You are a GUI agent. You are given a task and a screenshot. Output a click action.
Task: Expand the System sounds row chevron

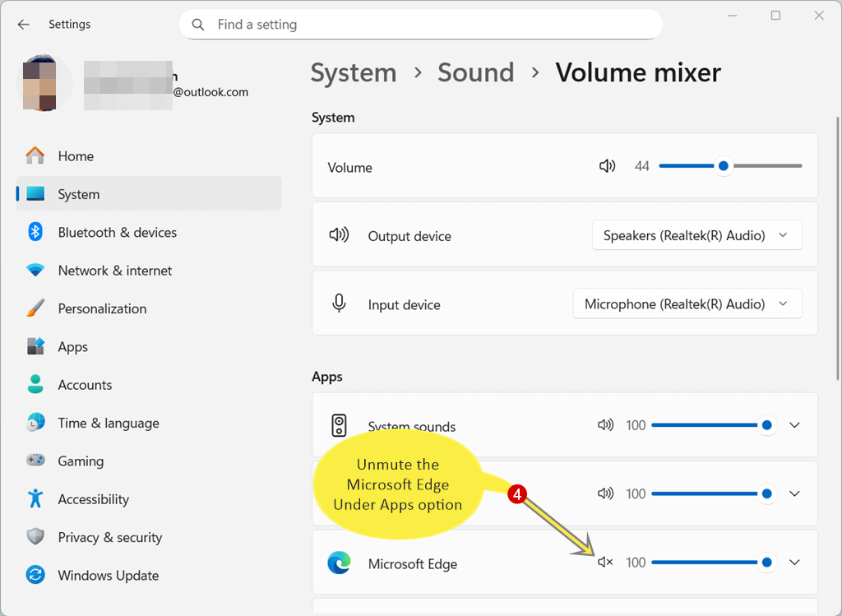point(795,425)
